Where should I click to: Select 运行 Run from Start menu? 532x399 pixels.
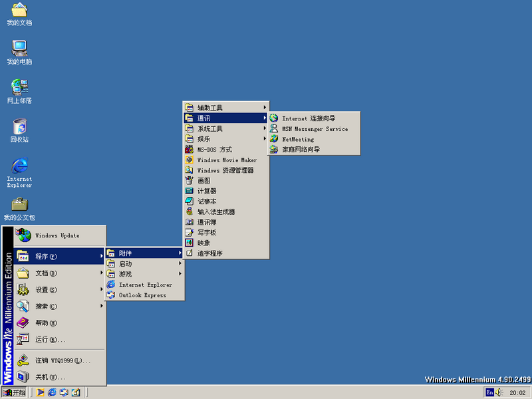pyautogui.click(x=60, y=340)
